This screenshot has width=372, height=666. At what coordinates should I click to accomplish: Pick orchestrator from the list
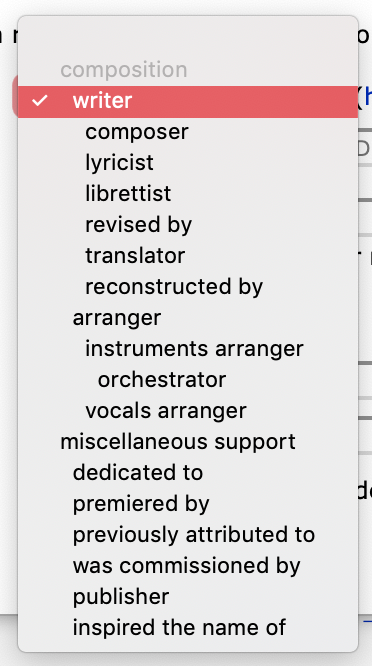pyautogui.click(x=188, y=380)
